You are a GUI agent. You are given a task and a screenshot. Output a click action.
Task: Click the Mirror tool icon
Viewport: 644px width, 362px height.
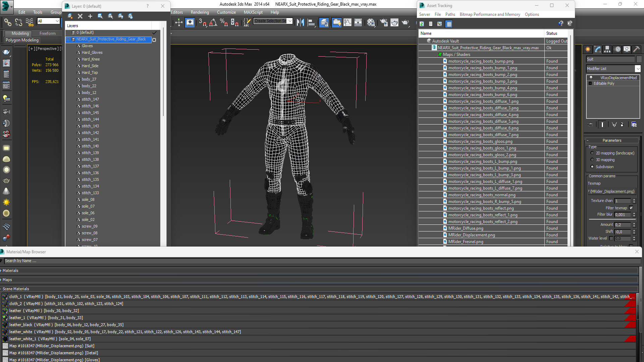tap(300, 22)
